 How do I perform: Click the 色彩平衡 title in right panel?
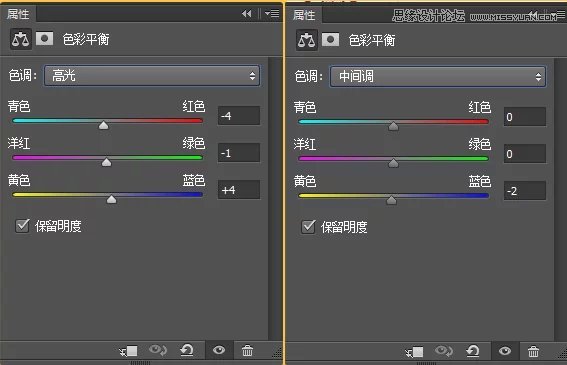pyautogui.click(x=372, y=40)
